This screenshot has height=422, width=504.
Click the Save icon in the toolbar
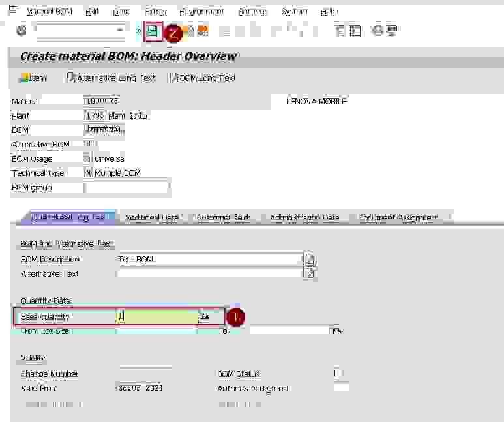(152, 31)
